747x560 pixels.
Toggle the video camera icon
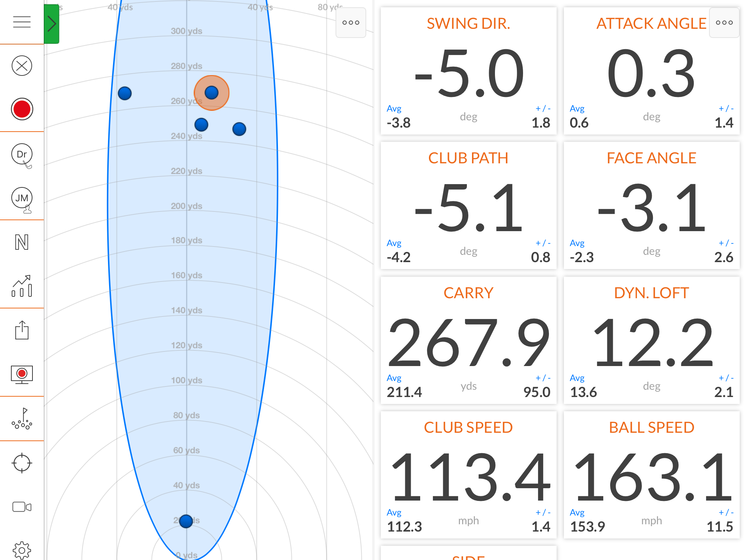pos(22,507)
